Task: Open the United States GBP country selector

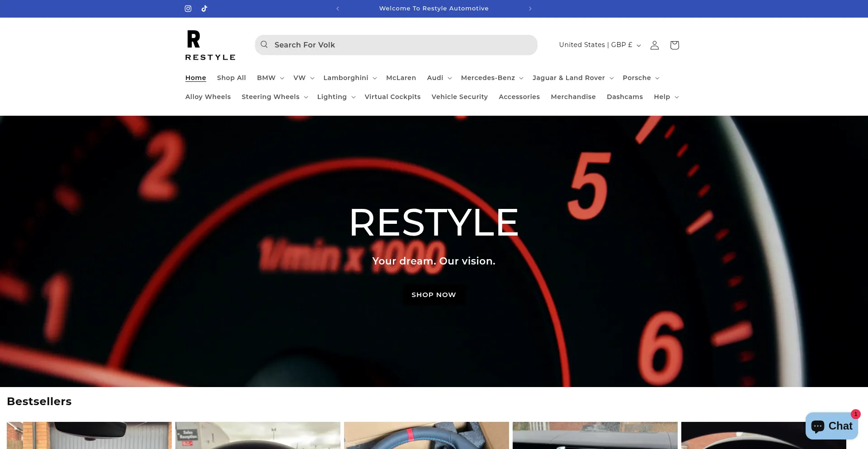Action: click(x=599, y=45)
